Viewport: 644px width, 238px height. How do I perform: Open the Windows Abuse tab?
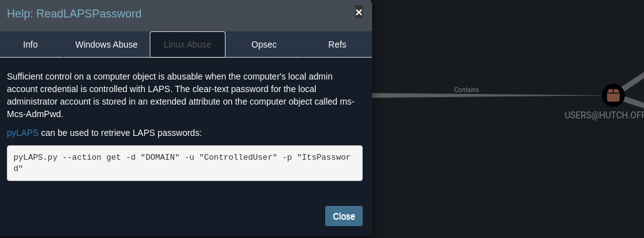[106, 44]
